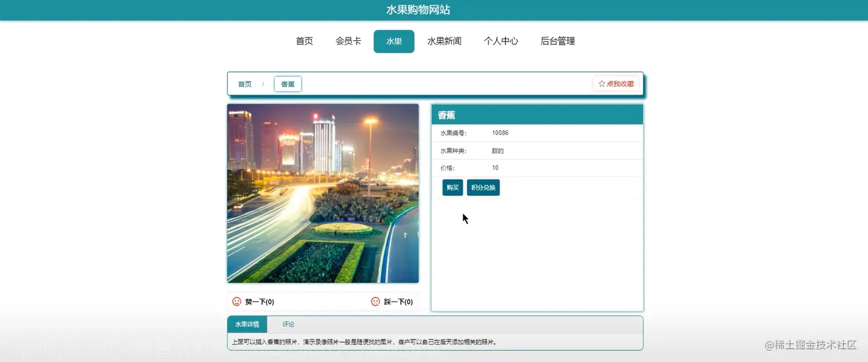Screen dimensions: 868x362
Task: Click the fruit type value 甜的
Action: tap(498, 151)
